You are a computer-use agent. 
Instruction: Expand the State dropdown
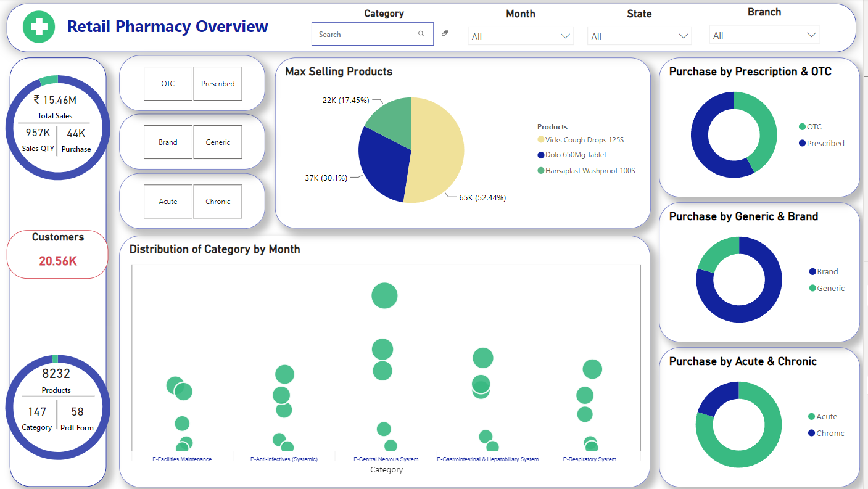click(x=639, y=36)
